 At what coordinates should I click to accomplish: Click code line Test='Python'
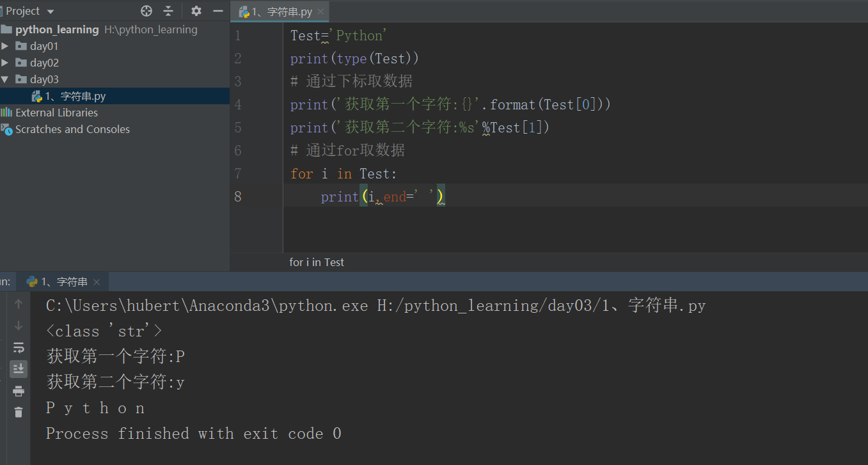click(x=339, y=36)
